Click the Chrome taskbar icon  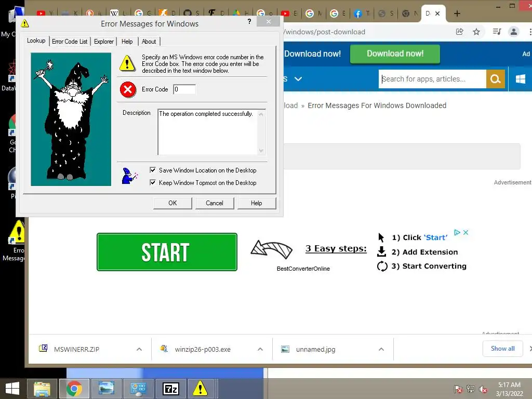click(74, 389)
